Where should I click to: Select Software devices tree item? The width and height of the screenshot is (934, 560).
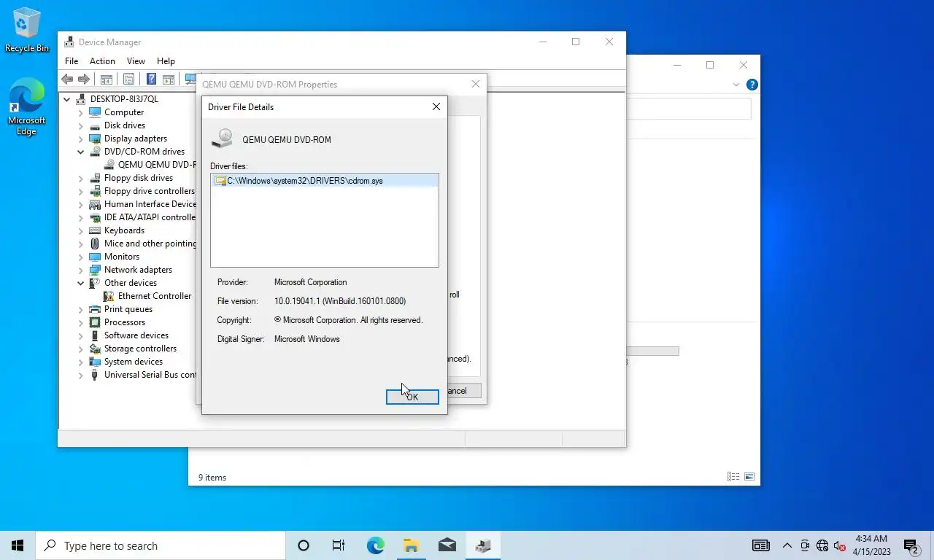(136, 335)
